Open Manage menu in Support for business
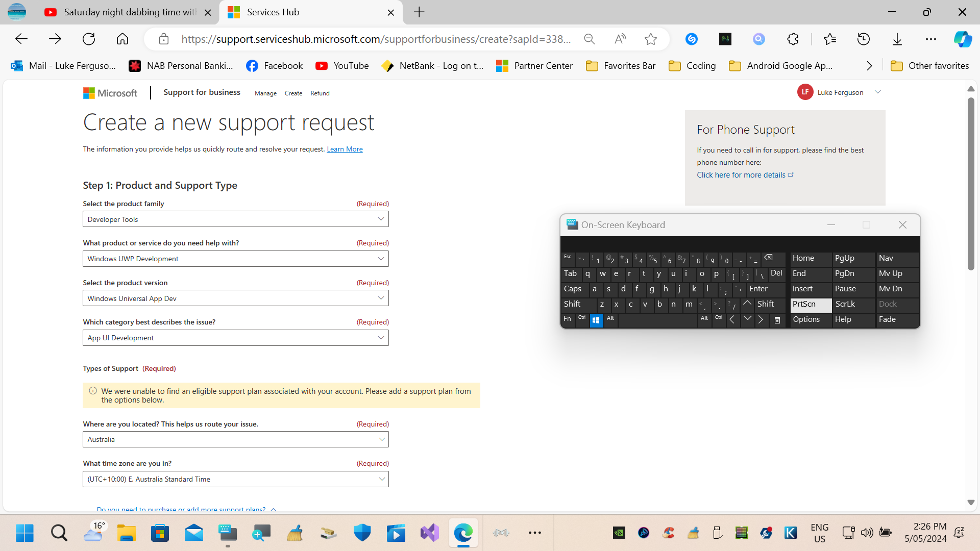Screen dimensions: 980x551 pyautogui.click(x=265, y=93)
